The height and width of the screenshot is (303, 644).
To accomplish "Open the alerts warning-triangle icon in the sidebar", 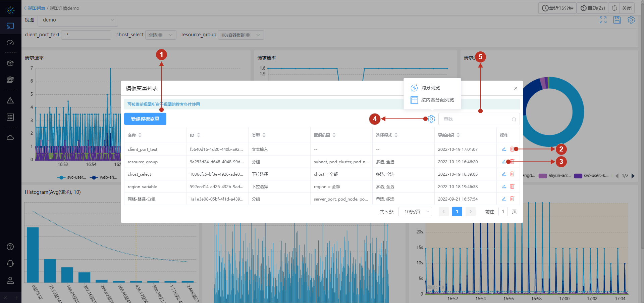I will click(10, 100).
